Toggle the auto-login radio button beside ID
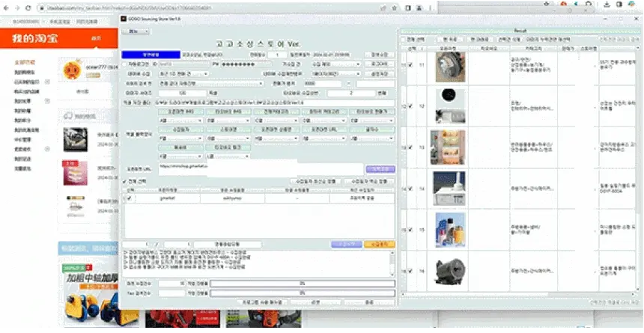 pyautogui.click(x=125, y=64)
